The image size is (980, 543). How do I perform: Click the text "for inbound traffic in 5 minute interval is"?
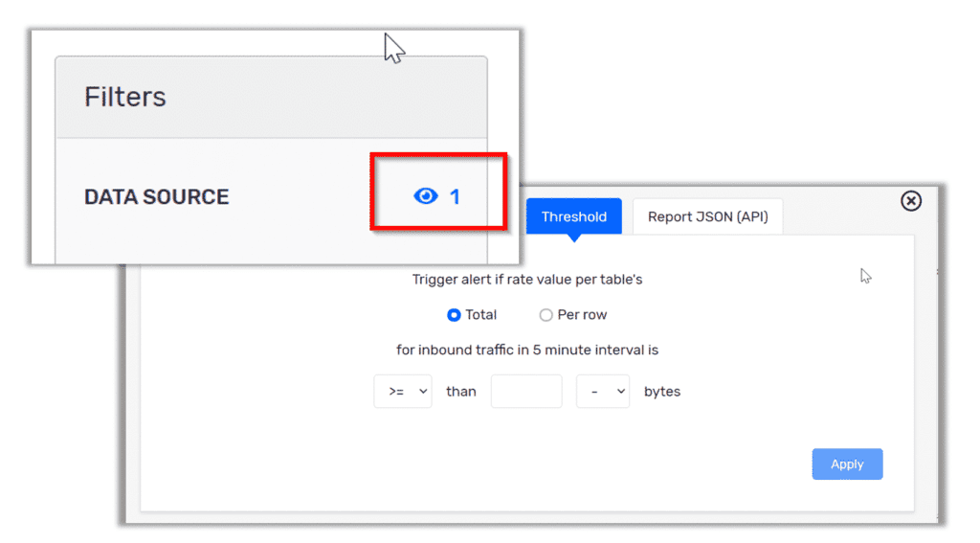click(527, 350)
